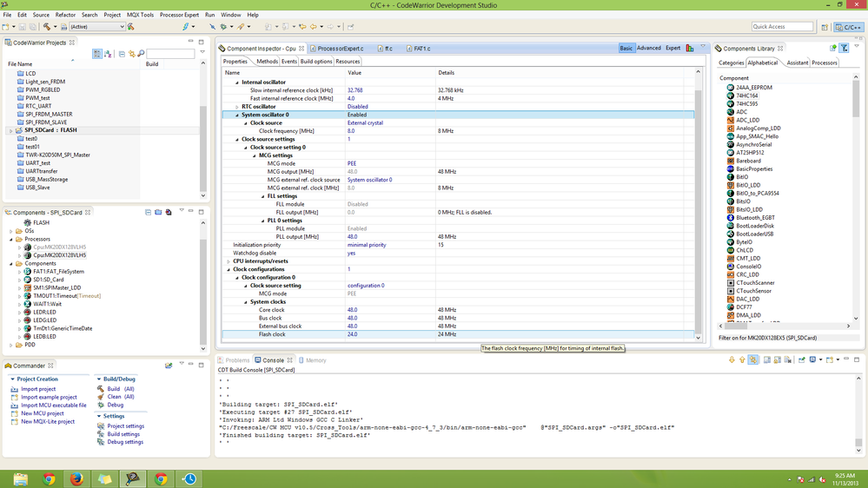Switch to the Build options tab
Viewport: 868px width, 488px height.
pyautogui.click(x=316, y=62)
